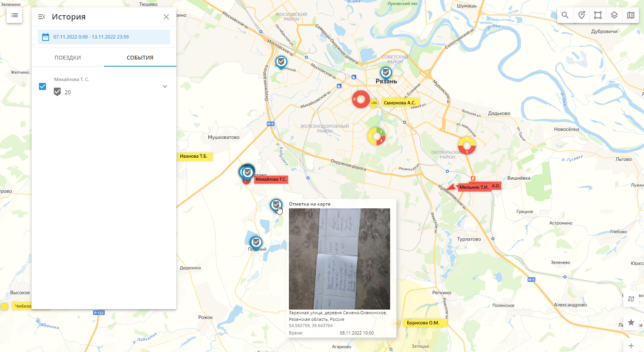
Task: Select the СОБЫТИЯ tab
Action: click(140, 58)
